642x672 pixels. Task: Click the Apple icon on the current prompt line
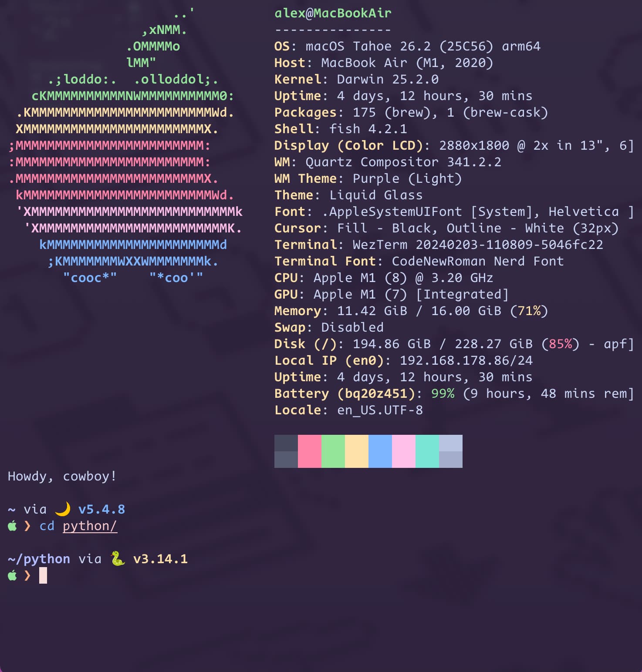coord(12,575)
